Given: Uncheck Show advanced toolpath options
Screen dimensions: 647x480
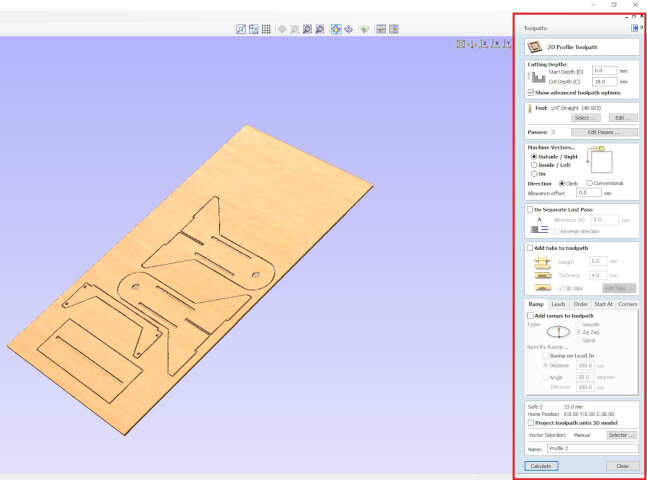Looking at the screenshot, I should tap(531, 92).
